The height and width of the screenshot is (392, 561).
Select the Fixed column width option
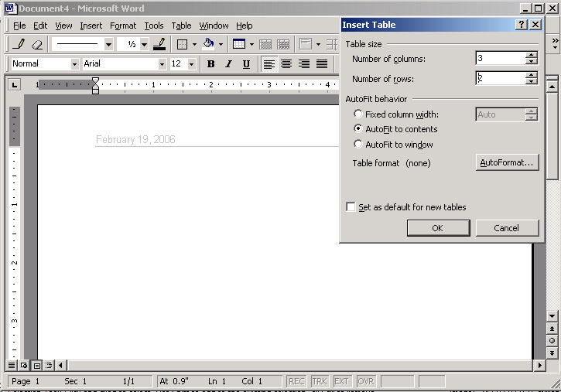(358, 114)
